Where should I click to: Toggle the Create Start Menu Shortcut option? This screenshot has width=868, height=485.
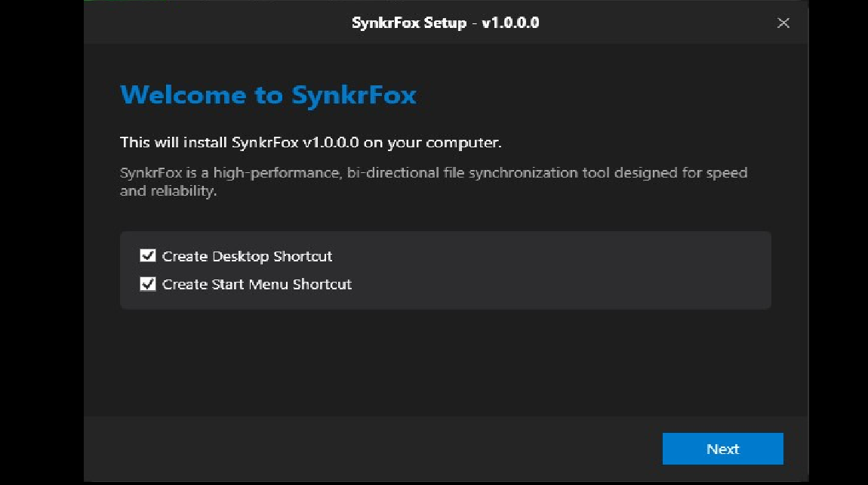pyautogui.click(x=148, y=284)
